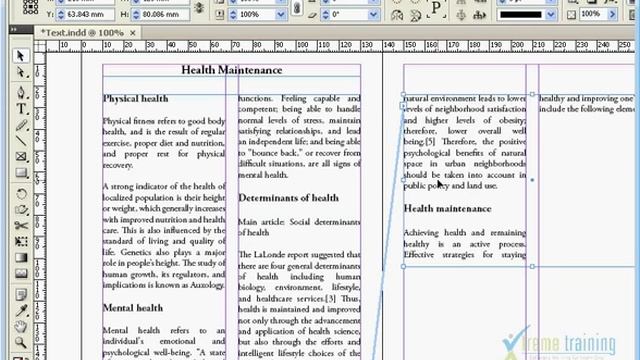The image size is (640, 360).
Task: Select the Gradient Swatch tool
Action: click(x=20, y=258)
